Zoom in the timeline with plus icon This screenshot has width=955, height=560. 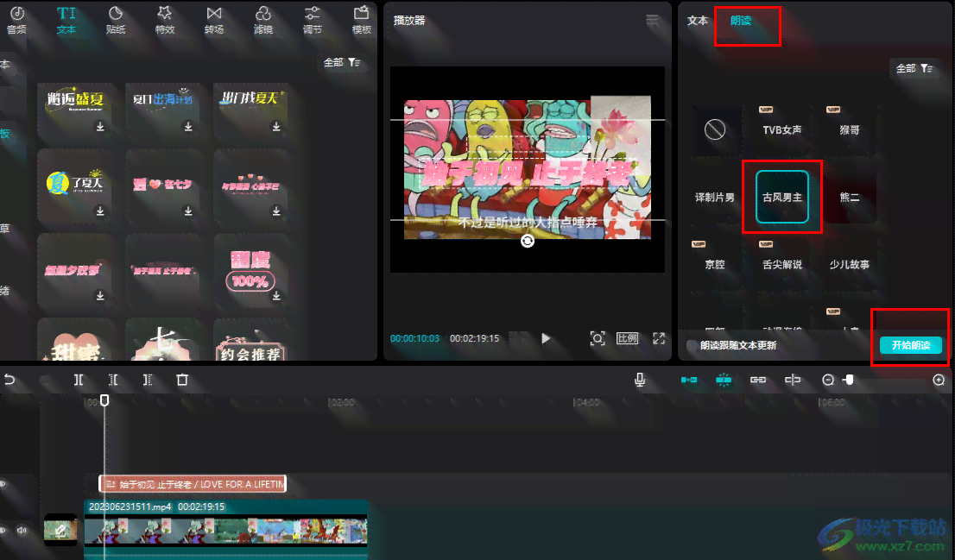click(x=939, y=380)
